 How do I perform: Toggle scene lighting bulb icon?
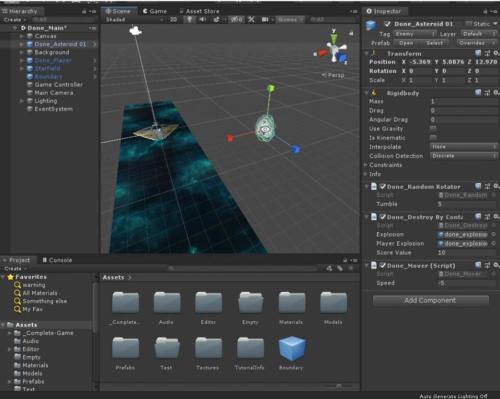[190, 20]
